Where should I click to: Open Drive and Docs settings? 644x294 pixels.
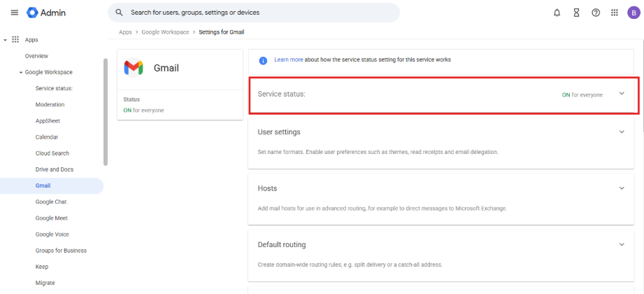point(55,169)
